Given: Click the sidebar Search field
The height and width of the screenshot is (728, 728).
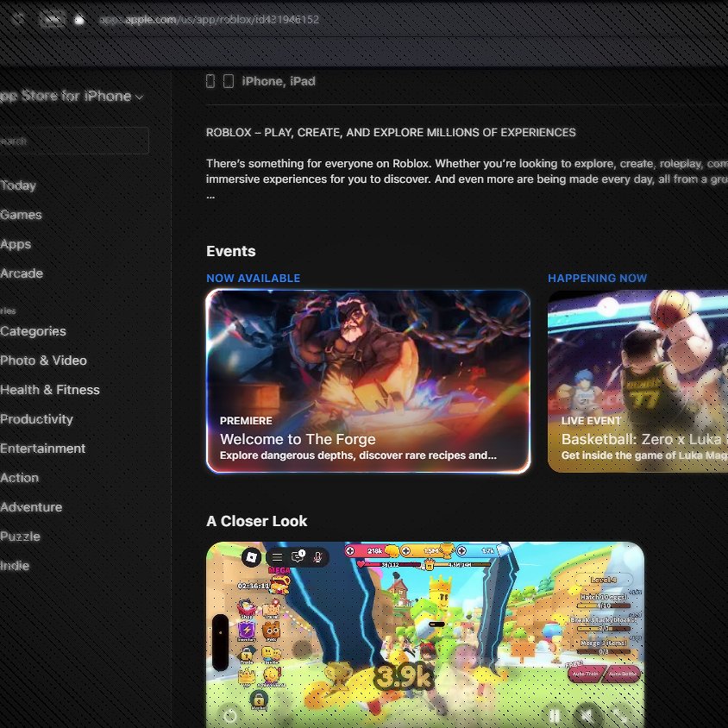Looking at the screenshot, I should click(x=74, y=141).
